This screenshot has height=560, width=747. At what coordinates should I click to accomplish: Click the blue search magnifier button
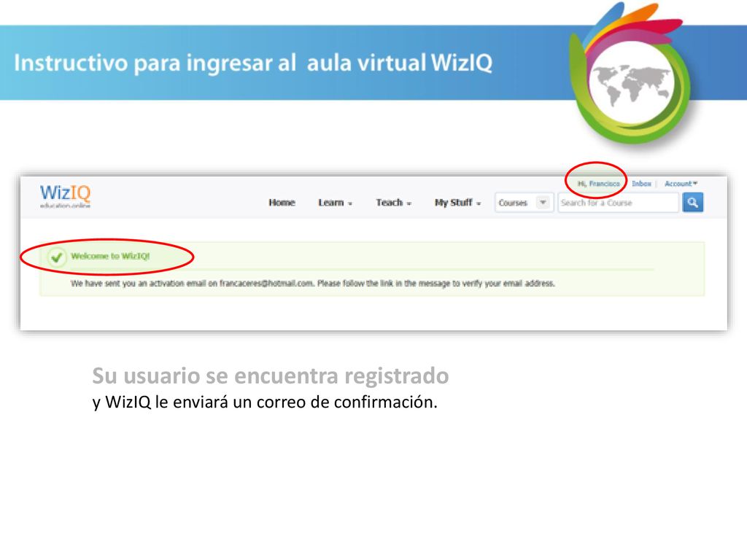coord(693,203)
